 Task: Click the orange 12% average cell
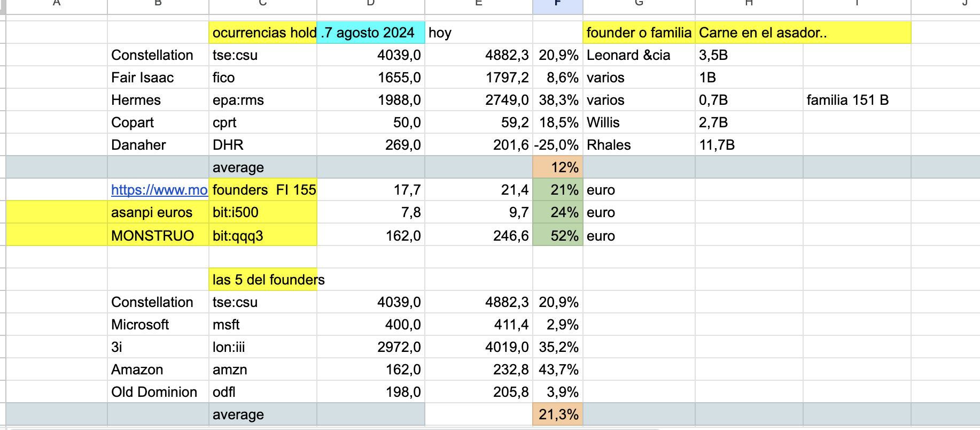point(558,167)
